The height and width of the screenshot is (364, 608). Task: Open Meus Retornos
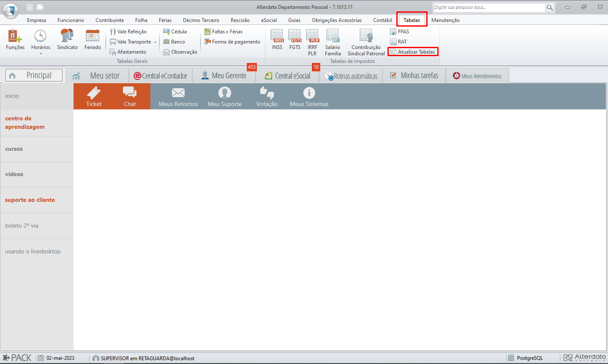coord(178,97)
